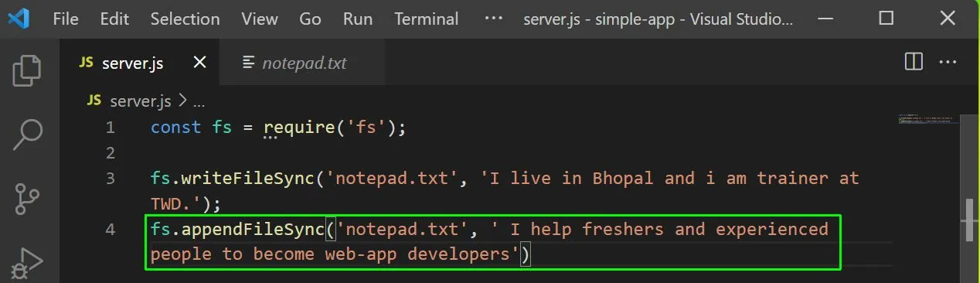Open the Run menu
Viewport: 980px width, 283px height.
click(x=357, y=19)
